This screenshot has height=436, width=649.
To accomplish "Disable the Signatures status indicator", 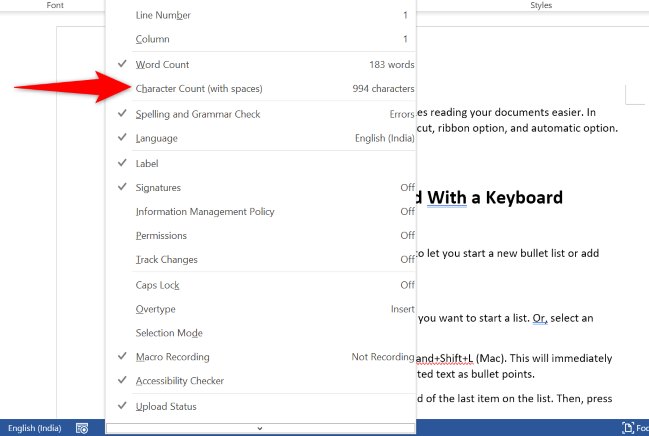I will click(x=158, y=187).
